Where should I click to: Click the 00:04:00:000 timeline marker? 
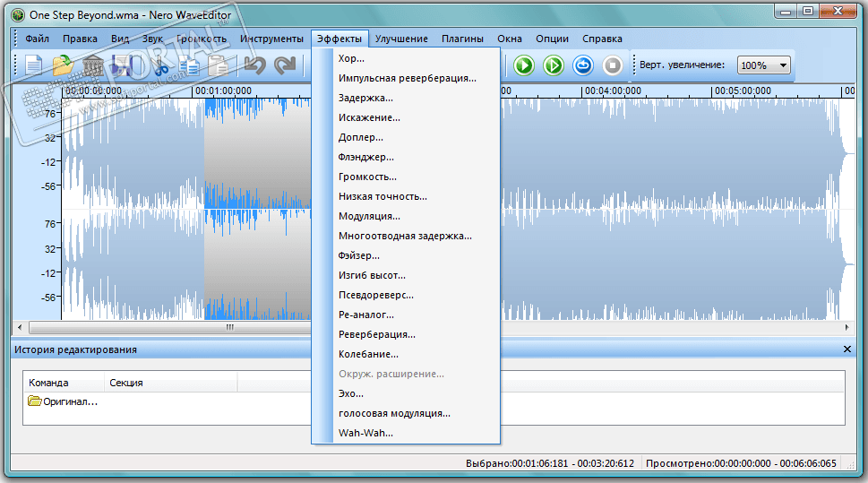point(612,91)
